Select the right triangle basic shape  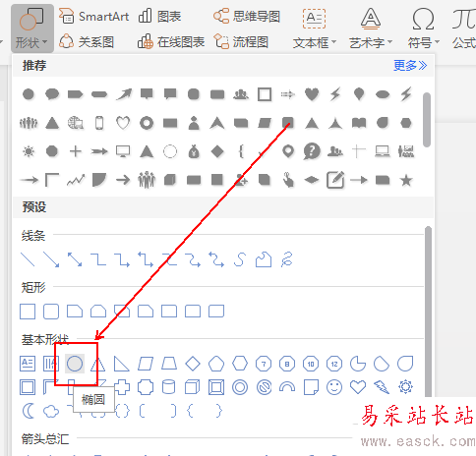[x=122, y=364]
